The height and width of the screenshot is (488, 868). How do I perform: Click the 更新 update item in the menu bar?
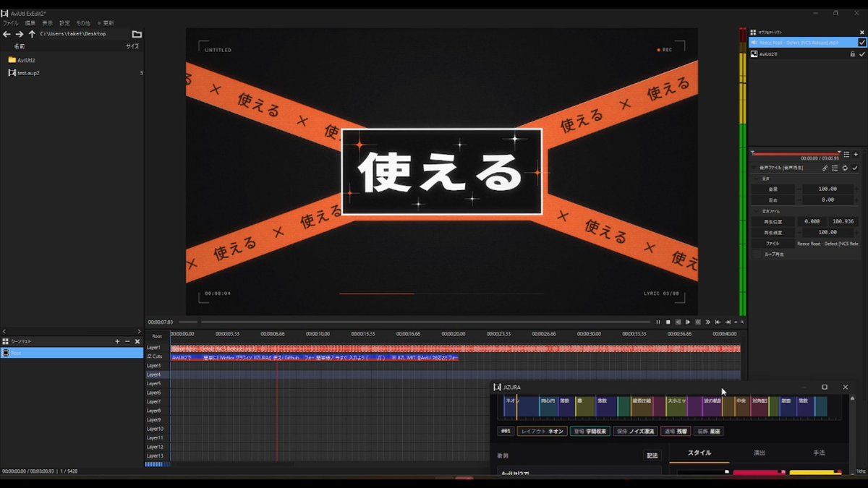(106, 23)
